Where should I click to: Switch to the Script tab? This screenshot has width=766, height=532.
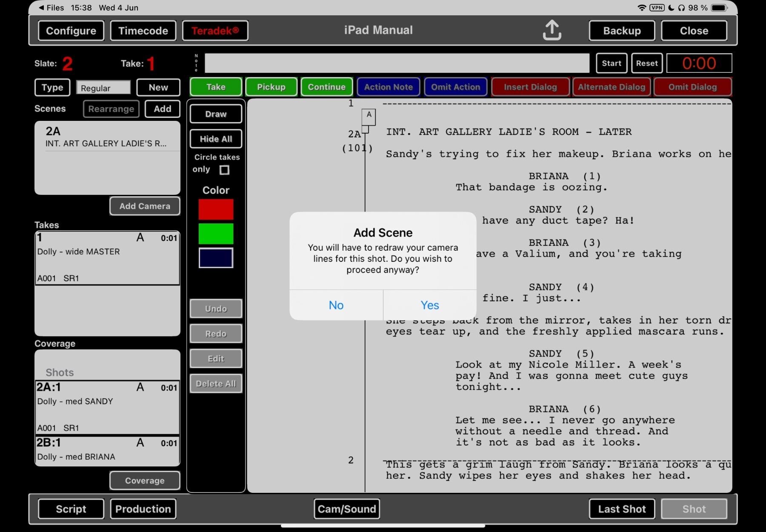tap(71, 509)
